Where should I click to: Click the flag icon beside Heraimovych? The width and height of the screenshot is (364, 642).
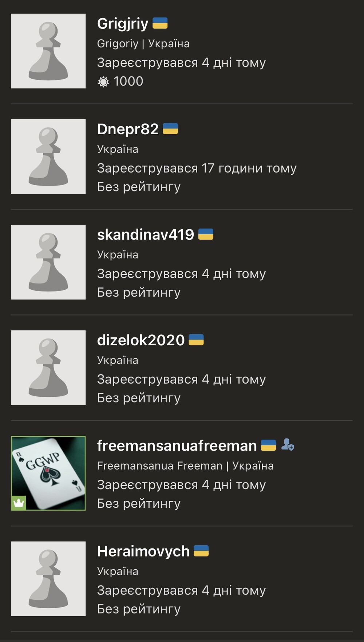[201, 551]
